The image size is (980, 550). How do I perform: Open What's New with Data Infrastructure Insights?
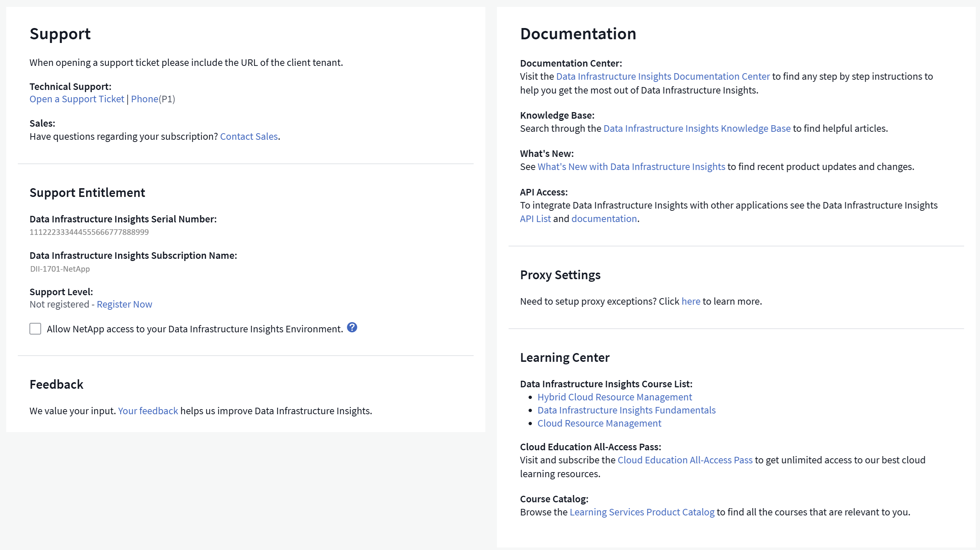pos(631,167)
